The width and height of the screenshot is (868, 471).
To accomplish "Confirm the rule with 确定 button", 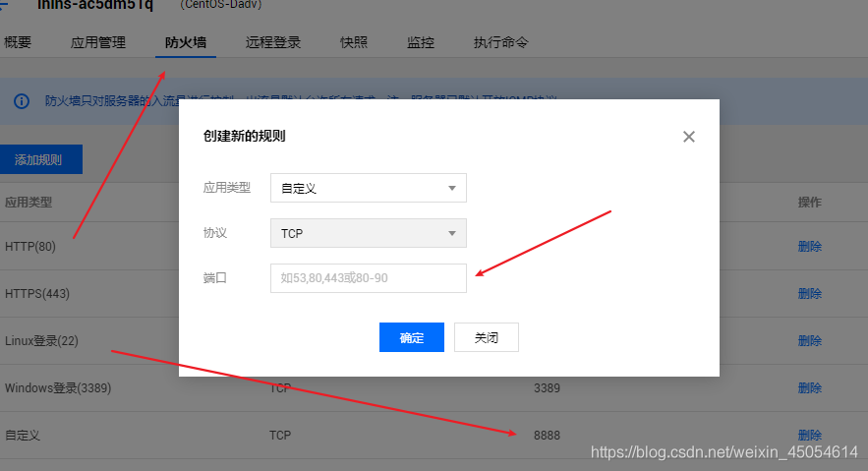I will tap(411, 337).
